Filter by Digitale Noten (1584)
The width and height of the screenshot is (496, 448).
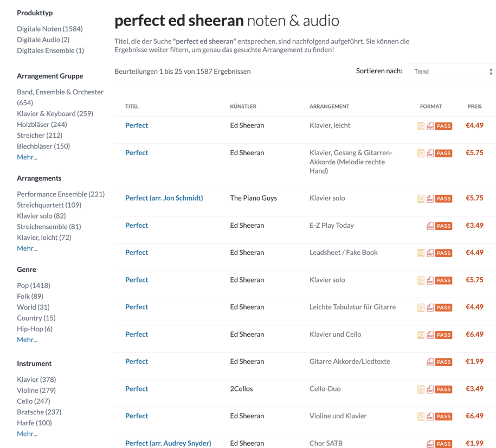point(50,29)
